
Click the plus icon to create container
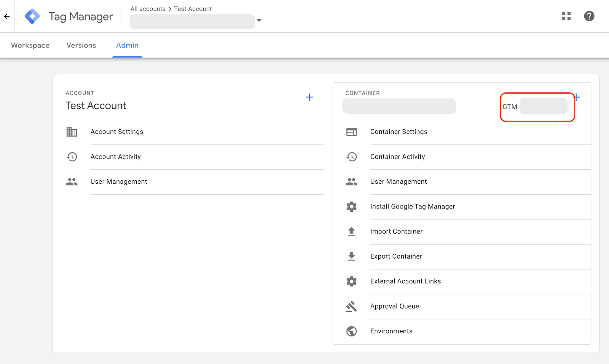(x=577, y=97)
